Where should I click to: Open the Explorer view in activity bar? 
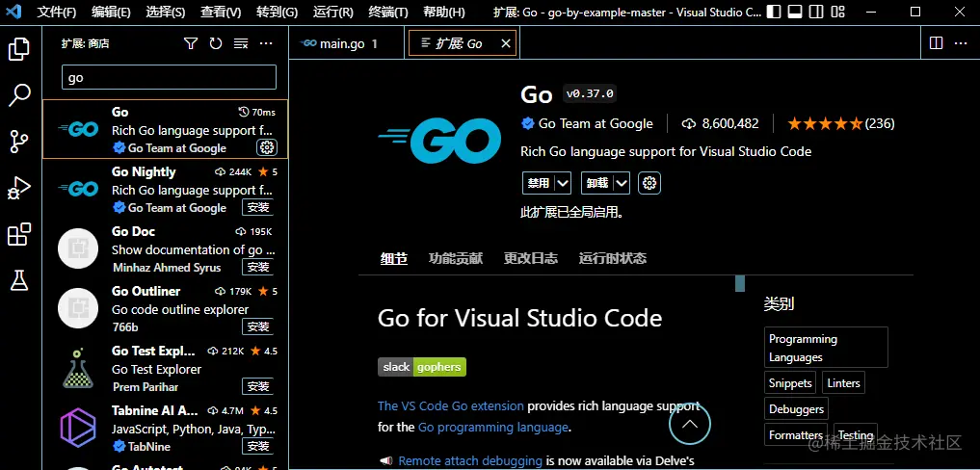[19, 49]
